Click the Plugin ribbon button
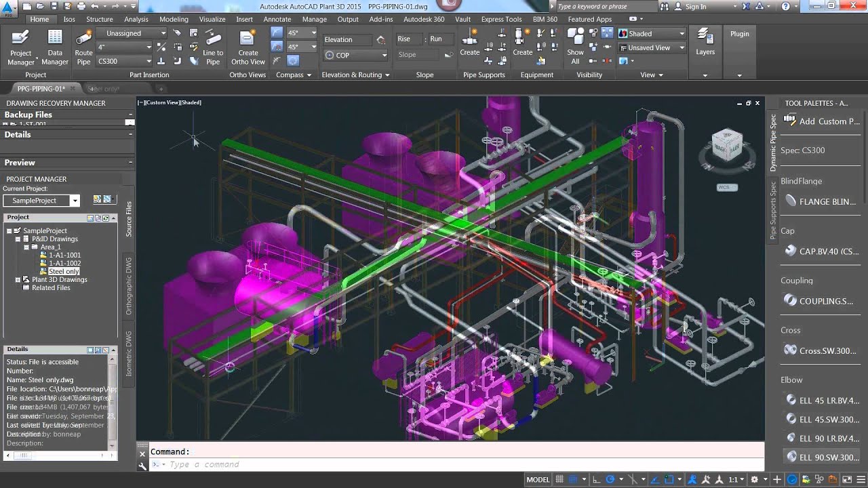This screenshot has width=868, height=488. pos(739,33)
